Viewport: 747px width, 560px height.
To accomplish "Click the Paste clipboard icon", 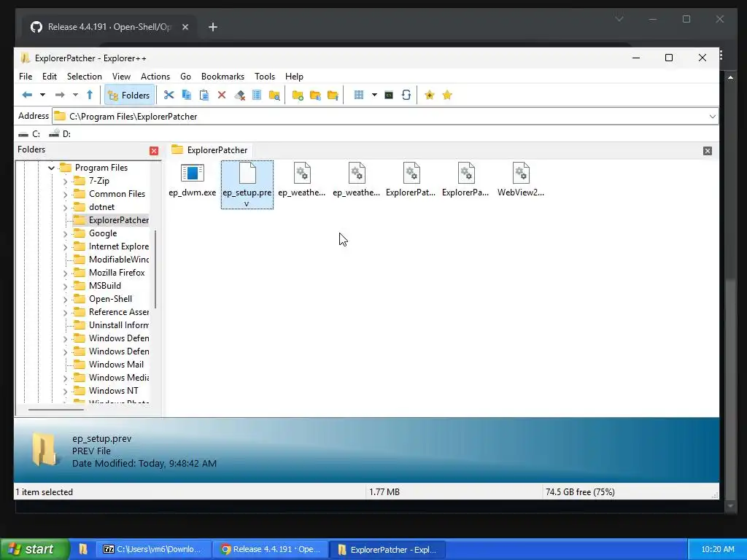I will [204, 96].
